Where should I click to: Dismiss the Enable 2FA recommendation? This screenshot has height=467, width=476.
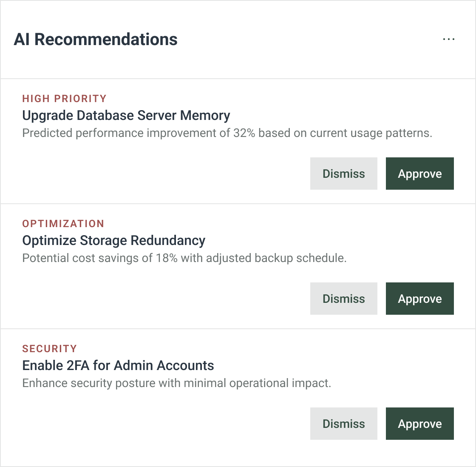tap(343, 424)
